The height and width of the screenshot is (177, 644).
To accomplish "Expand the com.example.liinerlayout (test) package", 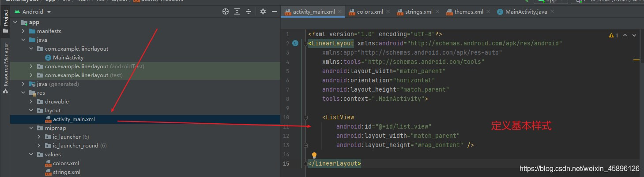I will (31, 75).
